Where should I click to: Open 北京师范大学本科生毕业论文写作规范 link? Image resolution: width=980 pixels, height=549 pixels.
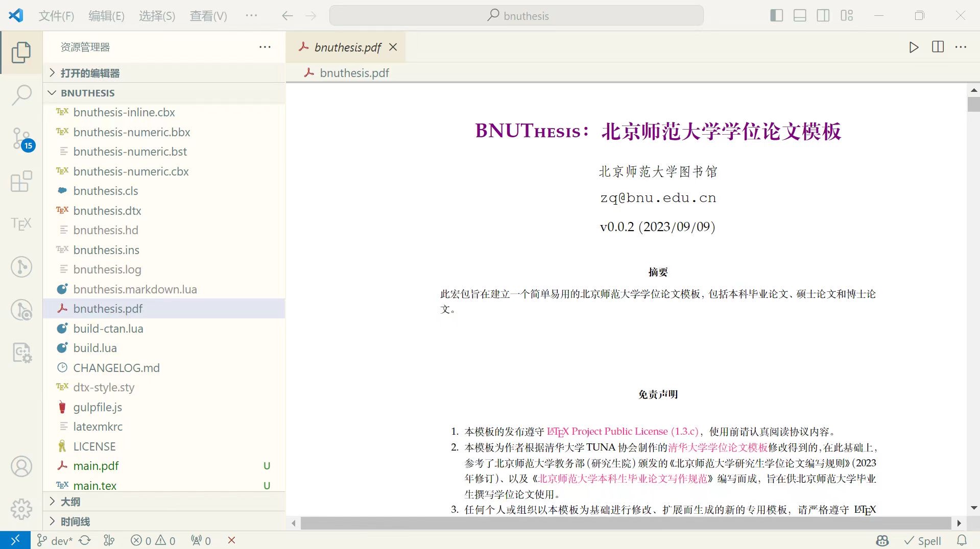click(x=623, y=479)
